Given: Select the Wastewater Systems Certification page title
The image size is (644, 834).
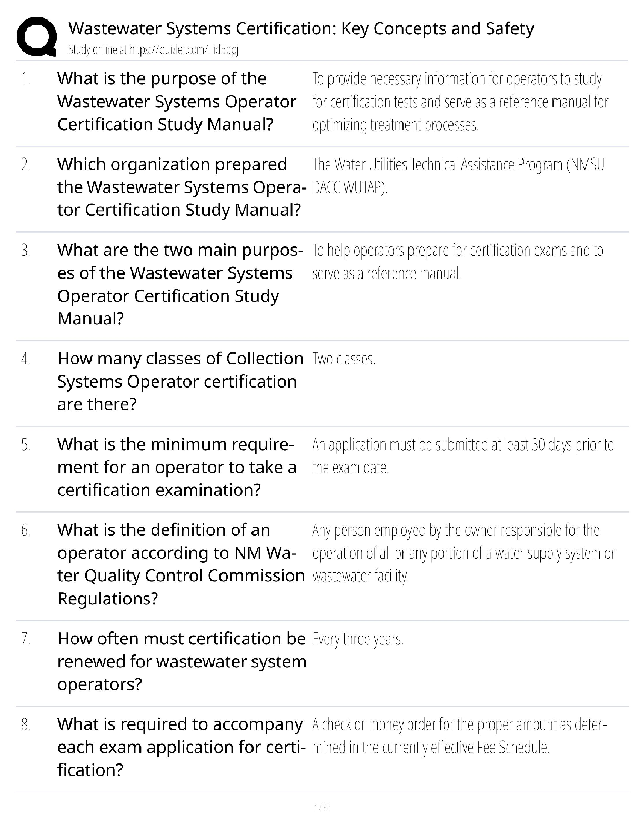Looking at the screenshot, I should pos(301,28).
